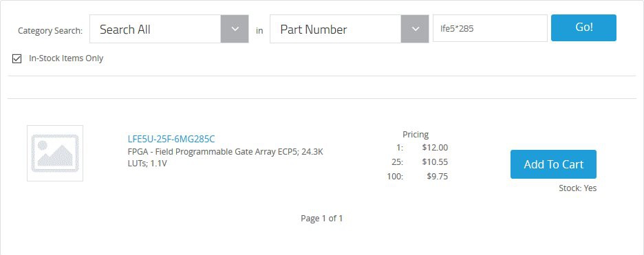Click the Page 1 of 1 indicator

pos(321,219)
